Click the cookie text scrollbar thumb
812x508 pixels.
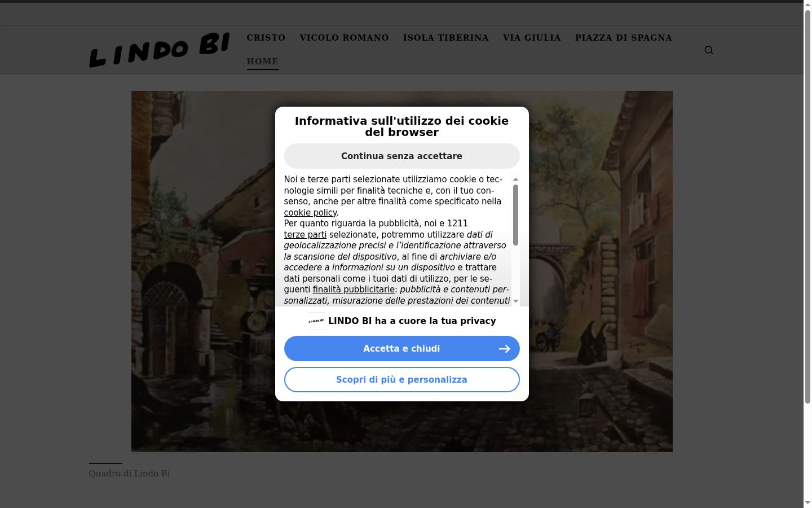click(x=515, y=215)
